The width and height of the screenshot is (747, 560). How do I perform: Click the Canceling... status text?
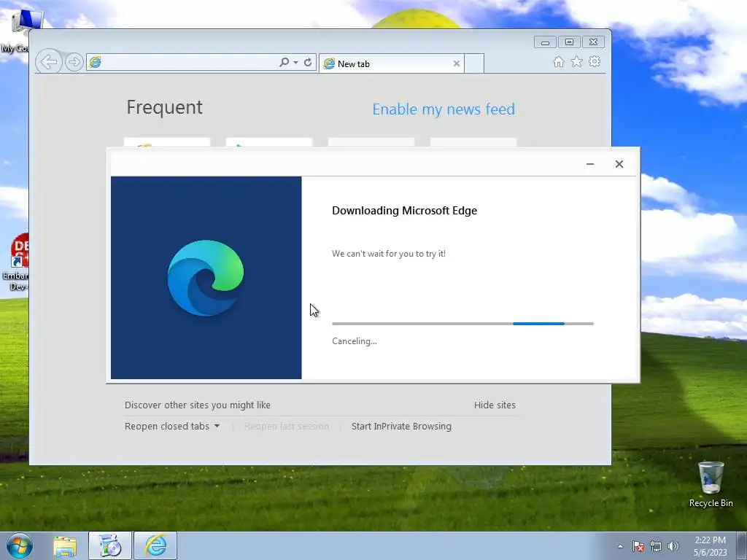(355, 341)
